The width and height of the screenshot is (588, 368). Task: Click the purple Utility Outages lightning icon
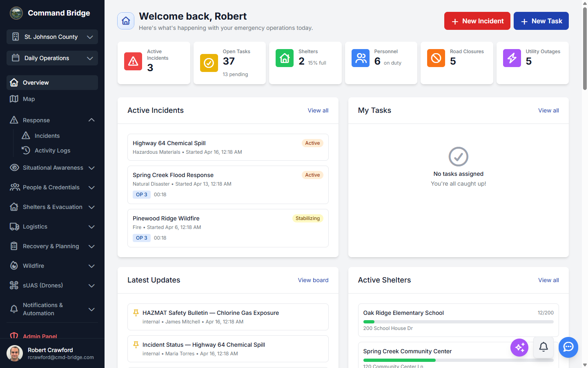click(x=512, y=58)
